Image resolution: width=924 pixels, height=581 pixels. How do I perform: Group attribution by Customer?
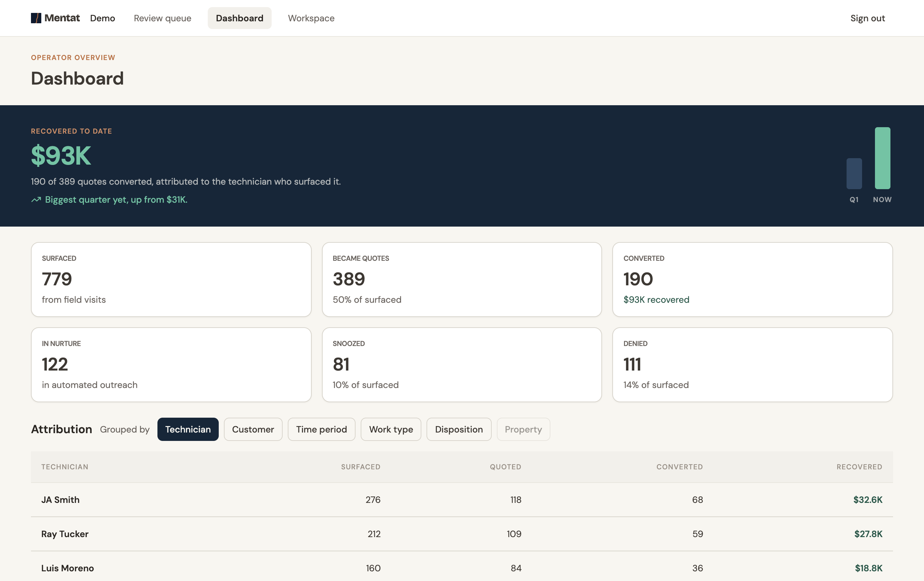253,429
